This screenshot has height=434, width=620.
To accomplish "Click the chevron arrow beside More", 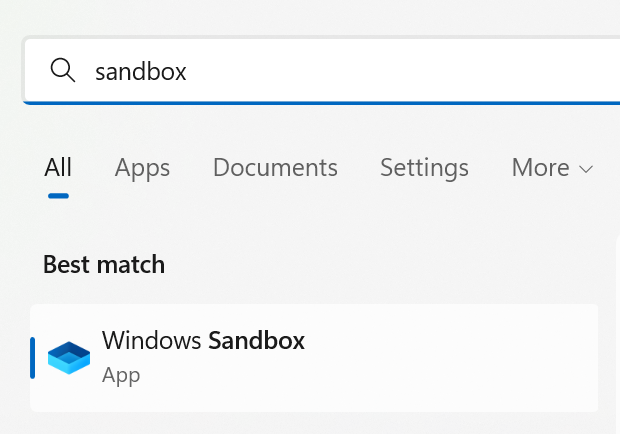I will pos(586,169).
